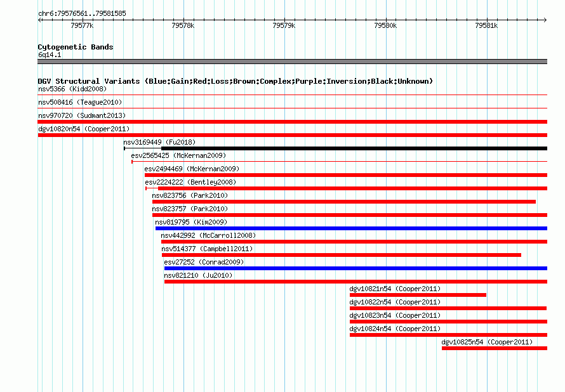Click the dgv10820n54 (Cooper2011) label
Viewport: 565px width, 392px height.
(84, 129)
